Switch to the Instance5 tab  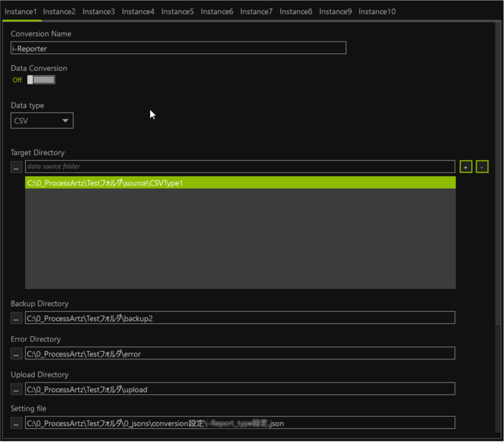click(177, 12)
